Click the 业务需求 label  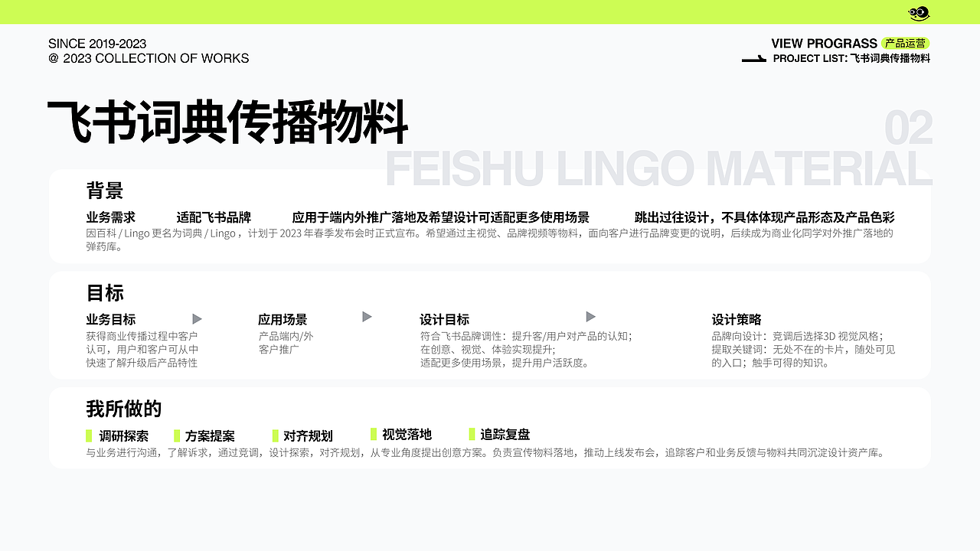[111, 217]
